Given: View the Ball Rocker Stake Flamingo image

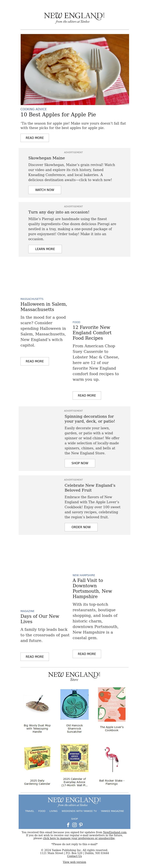Looking at the screenshot, I should 112,759.
